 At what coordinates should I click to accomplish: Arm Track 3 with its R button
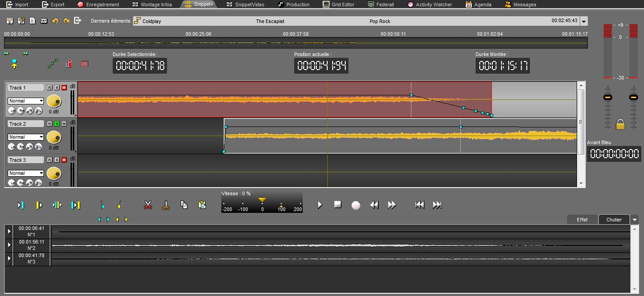click(50, 160)
